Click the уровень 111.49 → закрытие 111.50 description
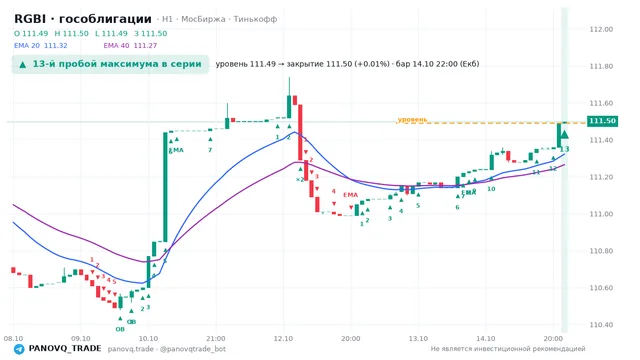The image size is (640, 360). point(347,64)
